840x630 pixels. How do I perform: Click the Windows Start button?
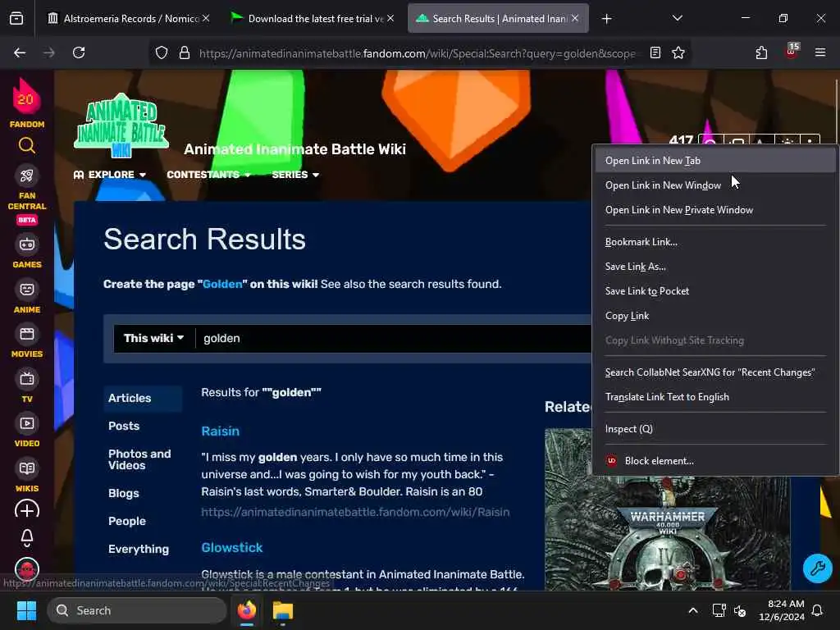click(x=26, y=610)
